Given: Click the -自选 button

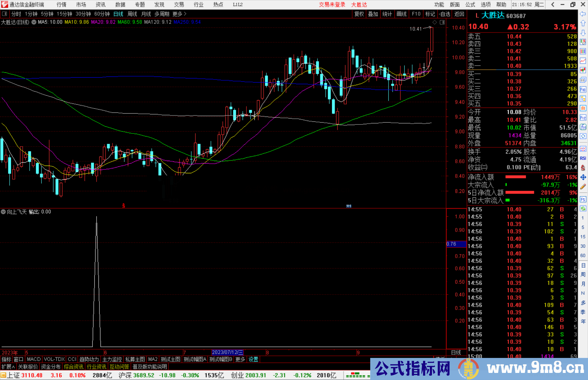Looking at the screenshot, I should coord(445,14).
